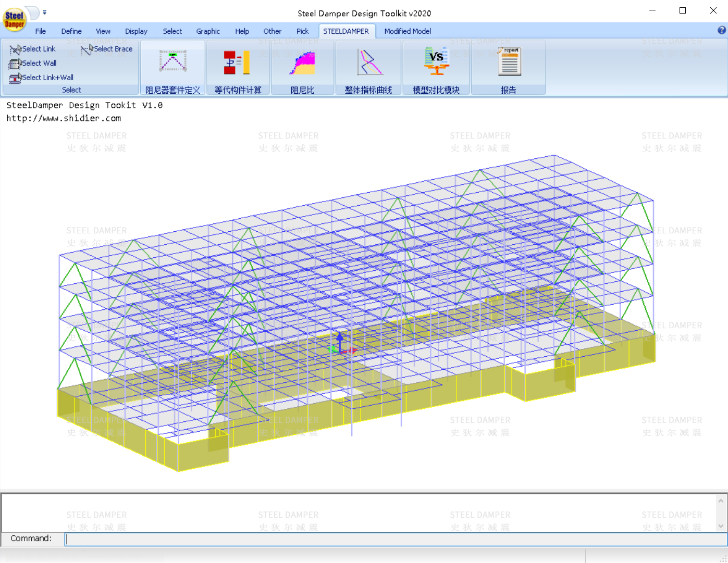Open the Help menu

[x=242, y=31]
